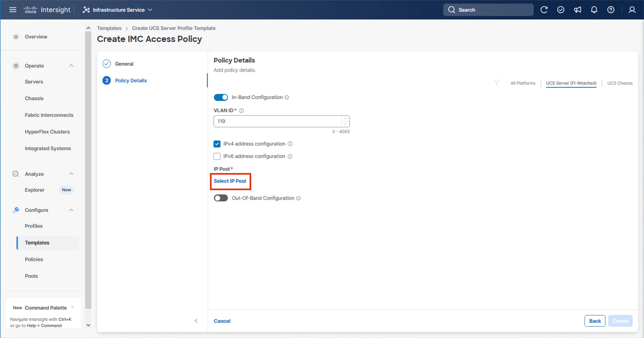Disable the In-Band Configuration toggle
The height and width of the screenshot is (338, 644).
pyautogui.click(x=221, y=97)
